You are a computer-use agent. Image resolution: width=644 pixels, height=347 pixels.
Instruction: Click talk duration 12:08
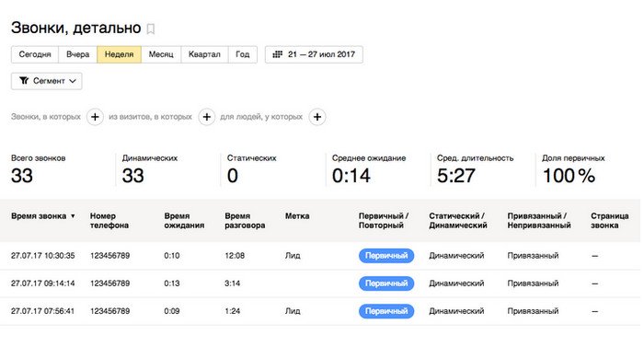(235, 255)
